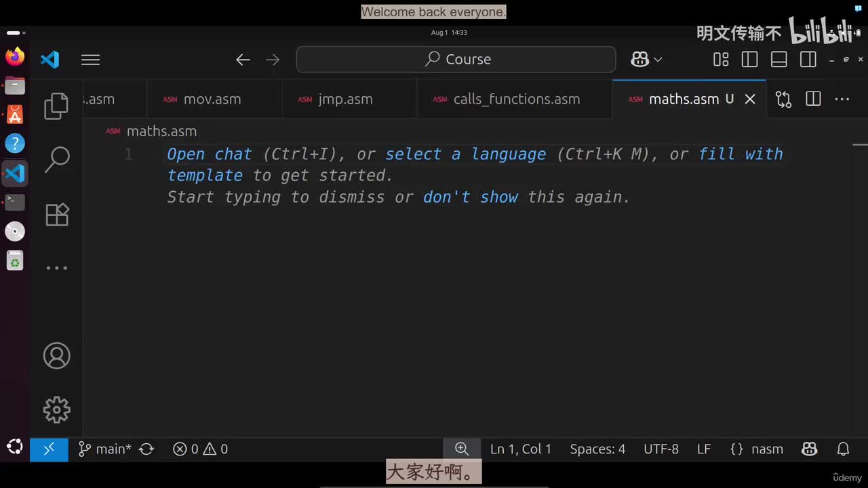Open the Search view in activity bar

[56, 160]
